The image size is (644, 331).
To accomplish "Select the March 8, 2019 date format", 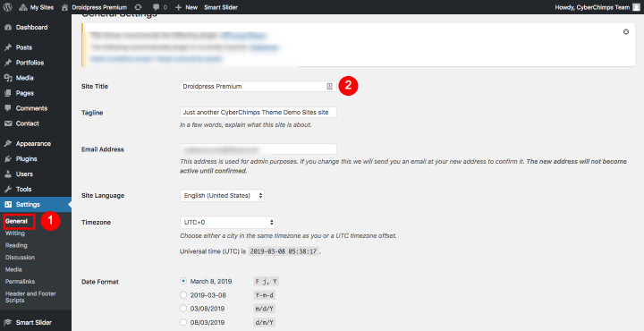I will 183,281.
